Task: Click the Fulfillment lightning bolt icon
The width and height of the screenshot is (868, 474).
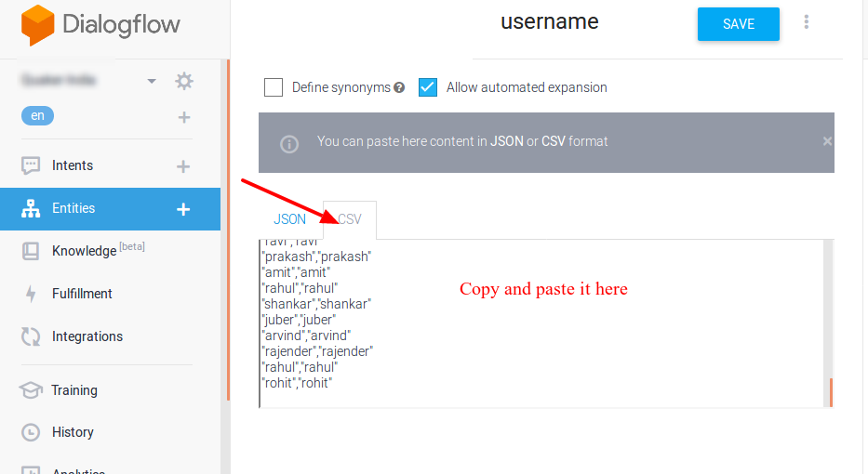Action: tap(31, 294)
